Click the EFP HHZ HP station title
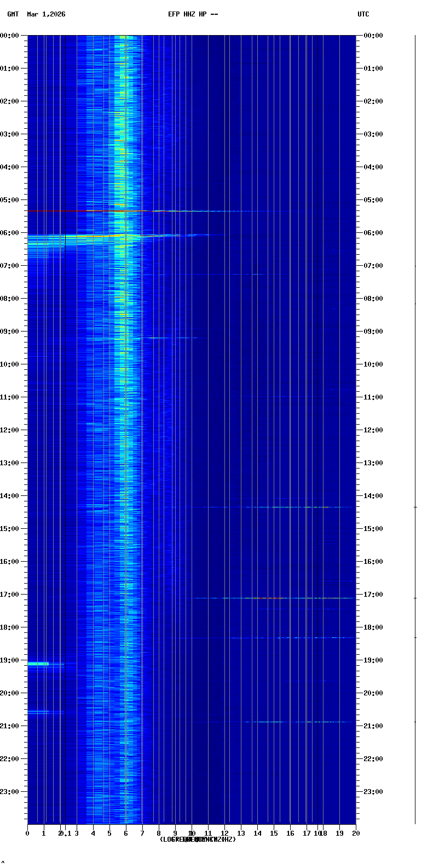Image resolution: width=439 pixels, height=868 pixels. (x=193, y=14)
